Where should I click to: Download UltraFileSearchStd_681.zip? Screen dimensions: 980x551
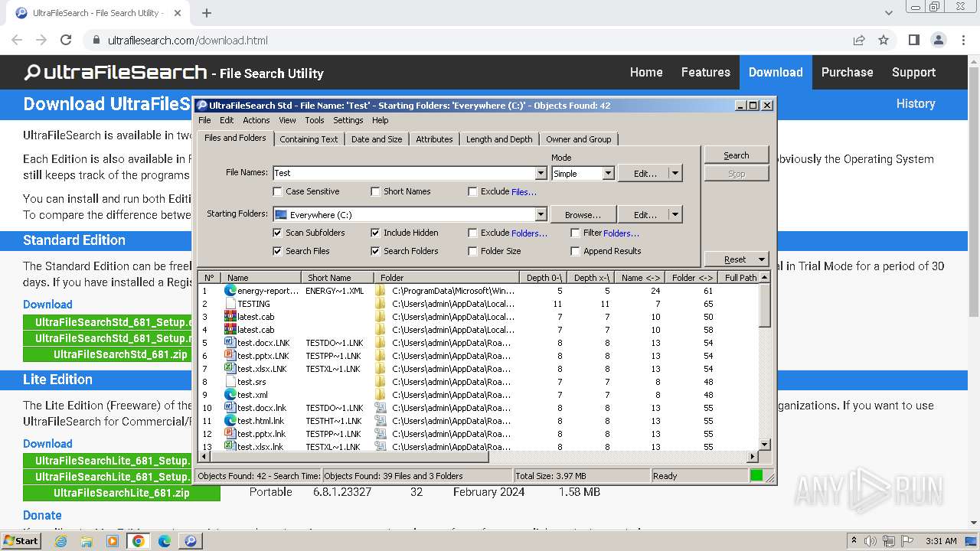[x=121, y=354]
